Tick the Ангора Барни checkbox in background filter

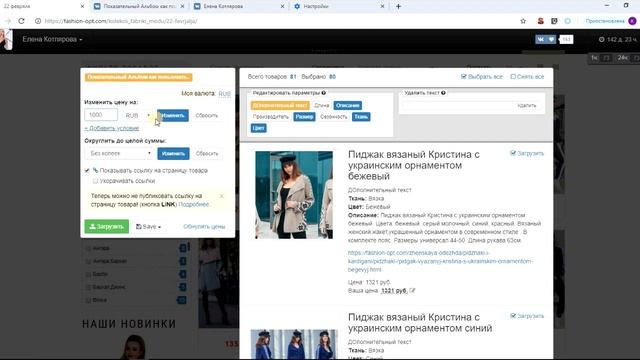point(88,261)
